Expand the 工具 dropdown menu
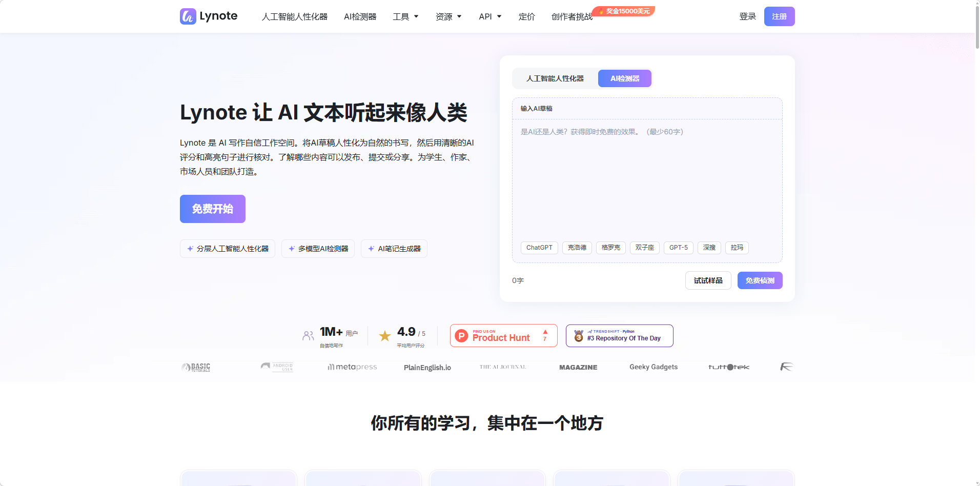Screen dimensions: 980x486 coord(405,16)
